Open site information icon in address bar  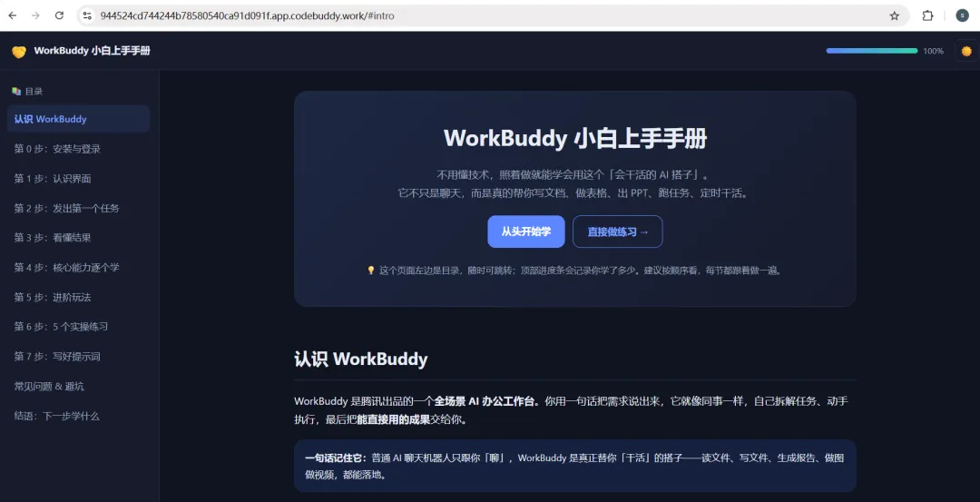(87, 15)
